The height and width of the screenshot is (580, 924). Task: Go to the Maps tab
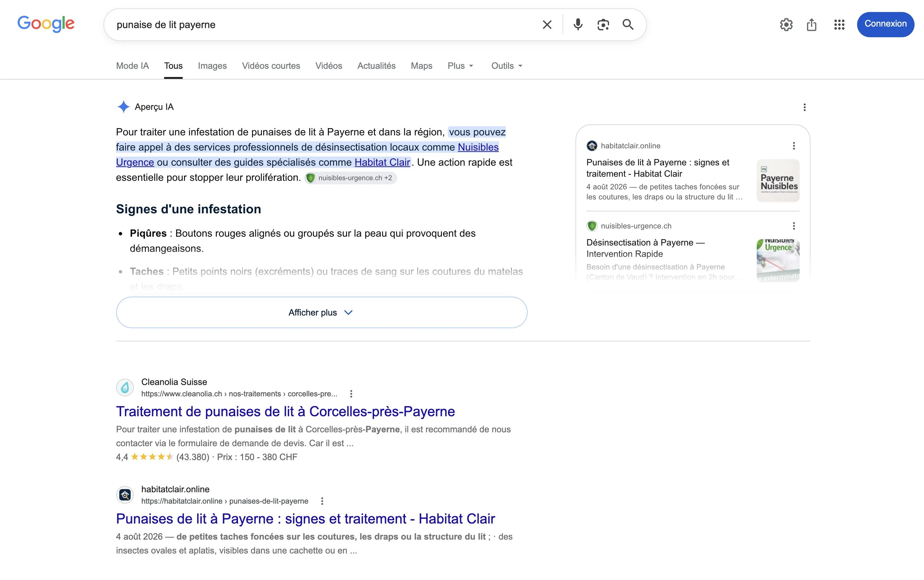422,66
